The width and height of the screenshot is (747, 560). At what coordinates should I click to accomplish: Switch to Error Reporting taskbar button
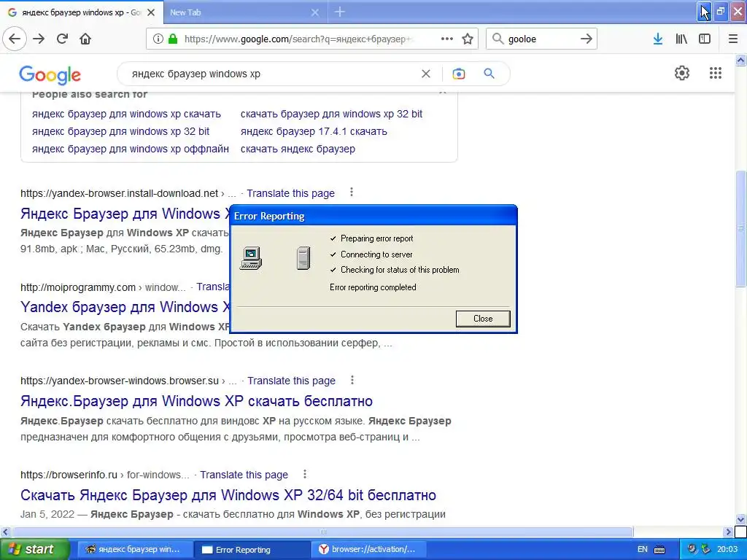252,550
